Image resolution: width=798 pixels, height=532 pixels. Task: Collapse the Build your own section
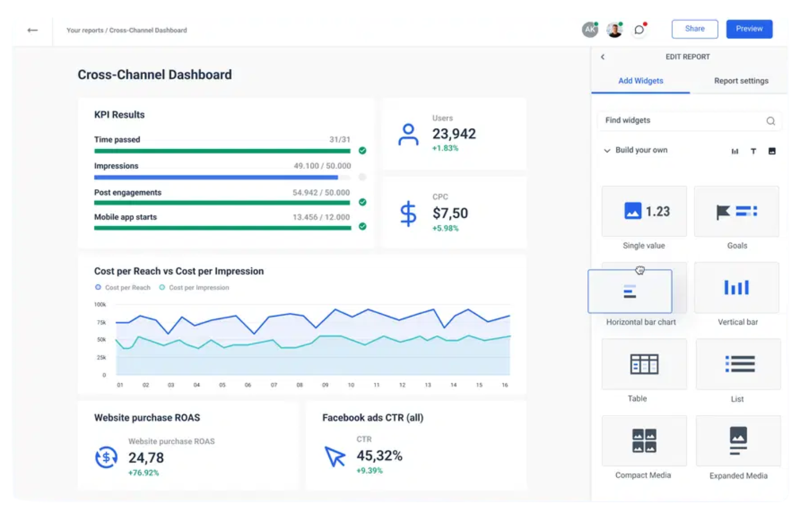coord(607,150)
